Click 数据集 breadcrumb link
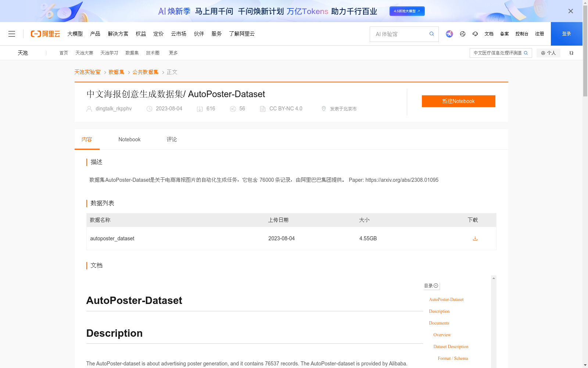 (x=116, y=72)
